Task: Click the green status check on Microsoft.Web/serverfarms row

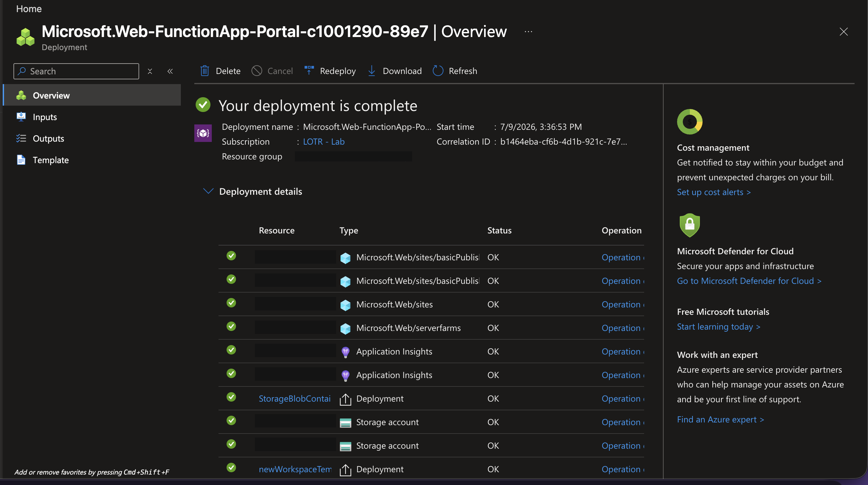Action: click(x=231, y=326)
